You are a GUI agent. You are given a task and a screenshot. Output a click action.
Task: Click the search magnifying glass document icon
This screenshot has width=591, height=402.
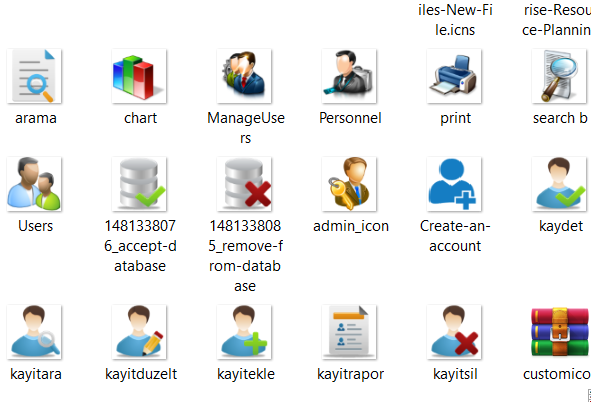coord(559,76)
